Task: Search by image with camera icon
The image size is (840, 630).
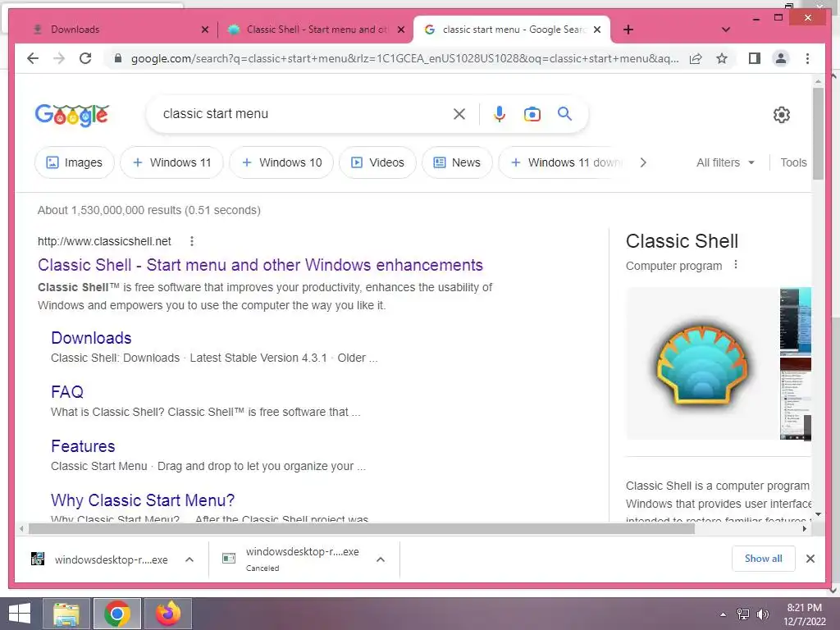Action: click(532, 113)
